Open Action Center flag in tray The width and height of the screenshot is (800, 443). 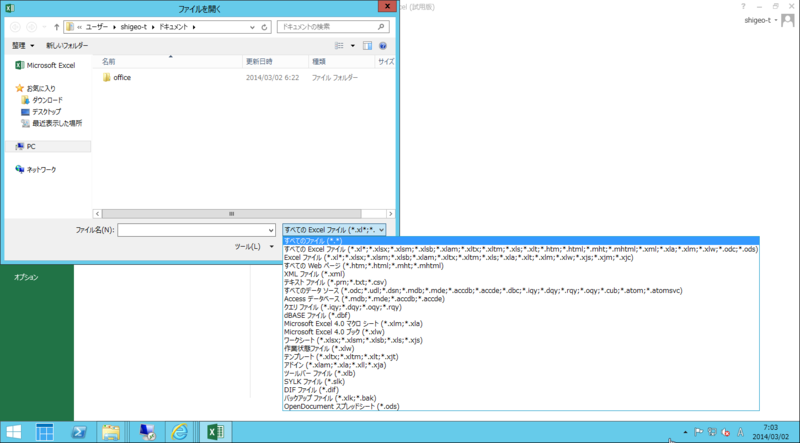click(x=698, y=432)
